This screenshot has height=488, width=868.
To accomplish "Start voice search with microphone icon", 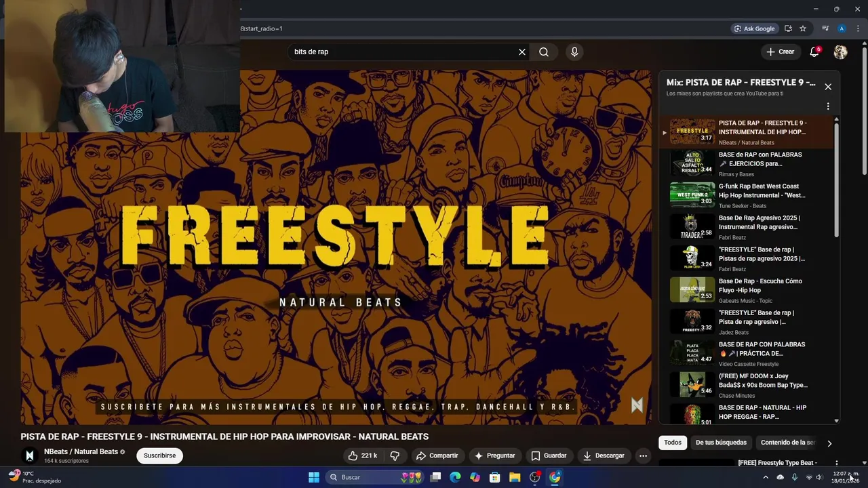I will tap(574, 52).
